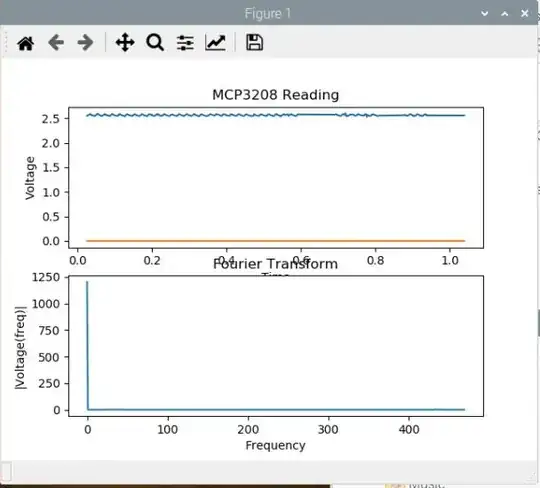Screen dimensions: 540x488
Task: Click the 2.5 tick on Voltage axis
Action: click(51, 119)
